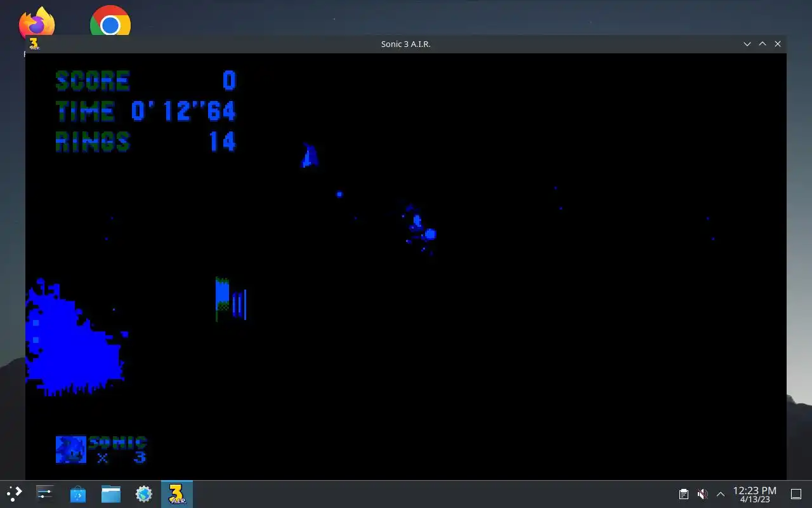Image resolution: width=812 pixels, height=508 pixels.
Task: Click the SCORE label in the game HUD
Action: click(93, 81)
